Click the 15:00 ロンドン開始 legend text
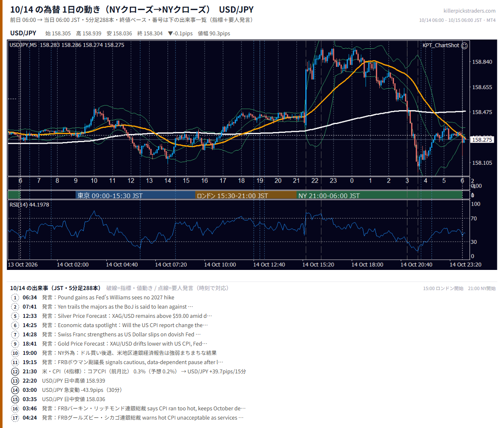This screenshot has height=428, width=504. pyautogui.click(x=443, y=288)
